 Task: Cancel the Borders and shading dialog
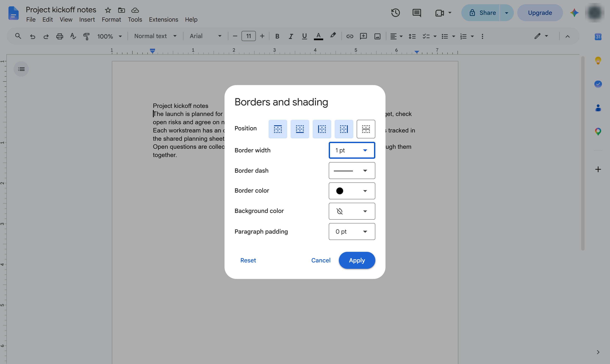(x=321, y=260)
